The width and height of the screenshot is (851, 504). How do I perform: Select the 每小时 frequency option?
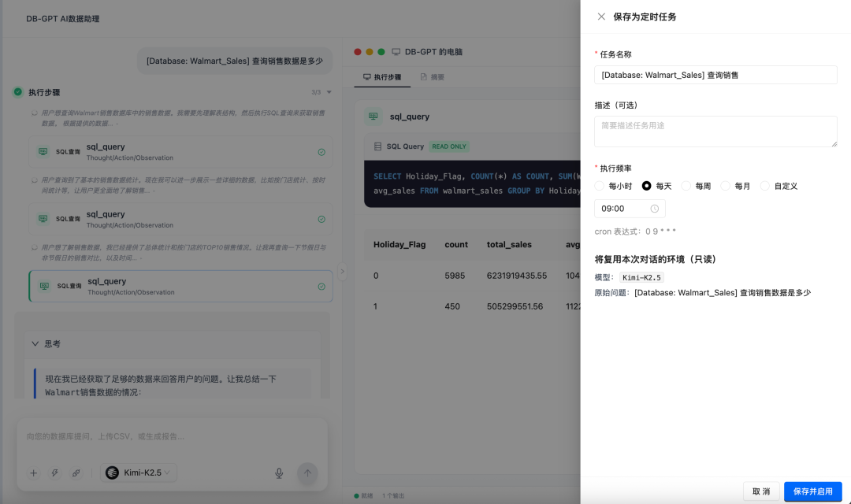point(614,186)
